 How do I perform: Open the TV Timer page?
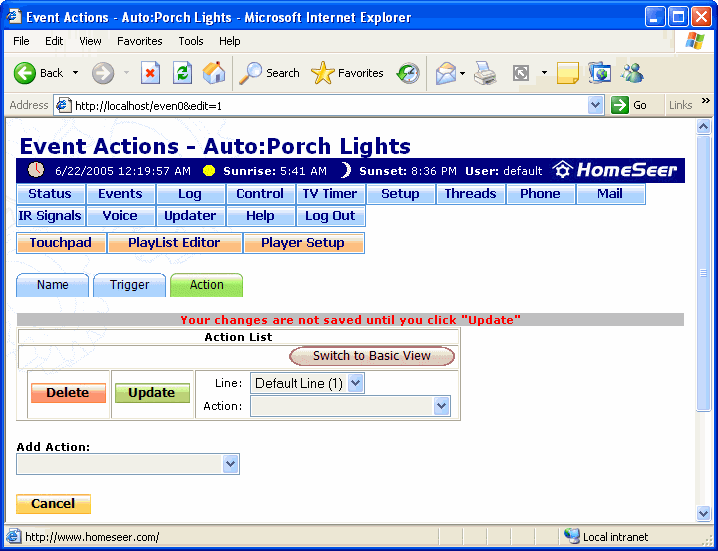331,194
